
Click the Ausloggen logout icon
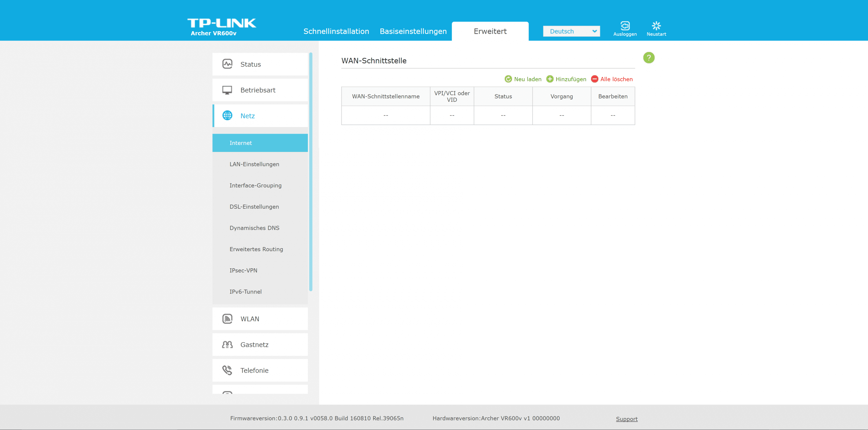pos(625,26)
